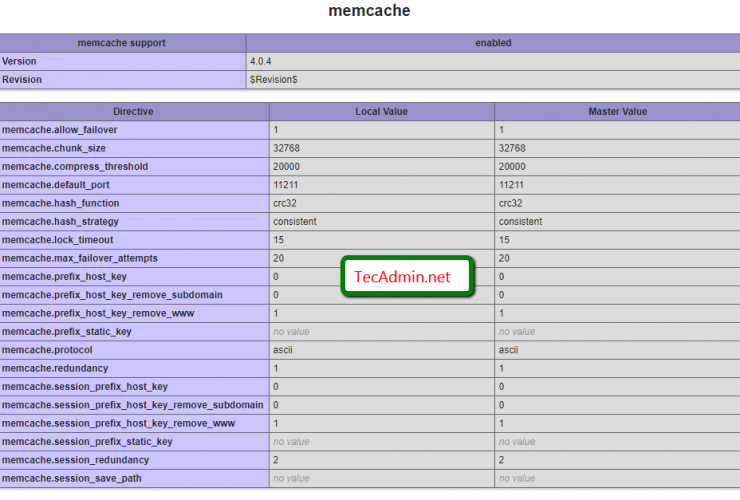Select the memcache.lock_timeout local value 15
The height and width of the screenshot is (500, 740).
click(x=279, y=240)
